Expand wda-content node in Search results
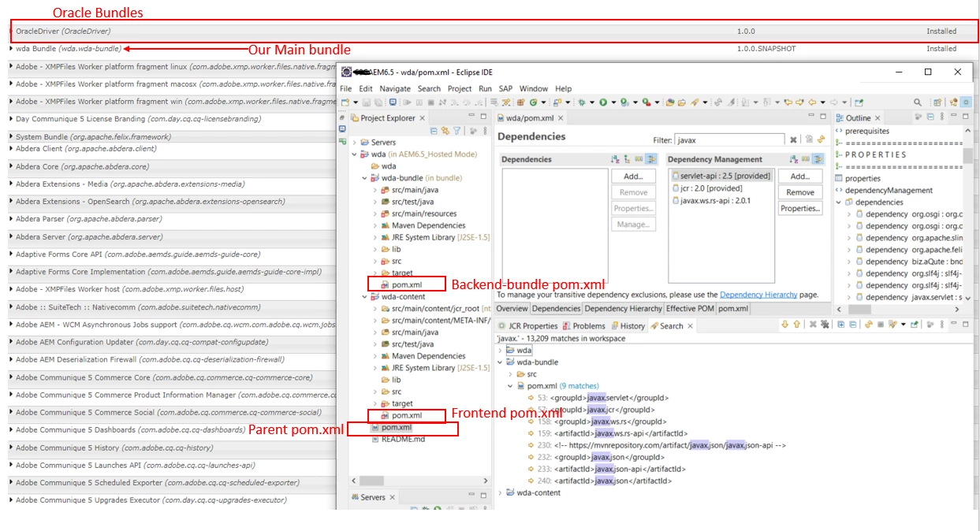 pyautogui.click(x=500, y=493)
